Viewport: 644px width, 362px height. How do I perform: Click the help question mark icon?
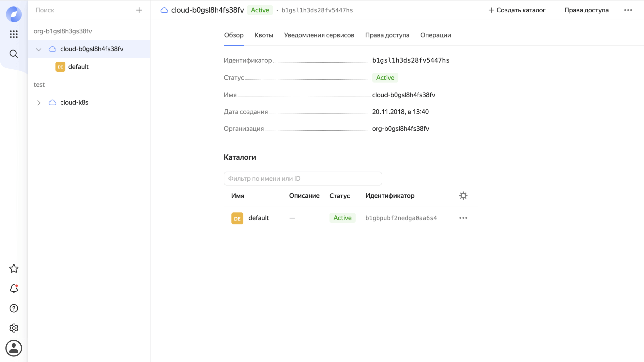[14, 308]
